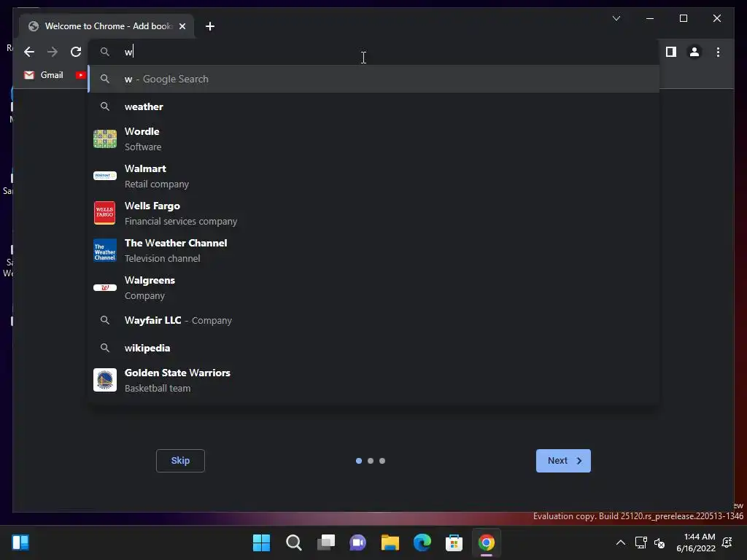Choose the Wells Fargo suggestion
This screenshot has height=560, width=747.
[373, 214]
